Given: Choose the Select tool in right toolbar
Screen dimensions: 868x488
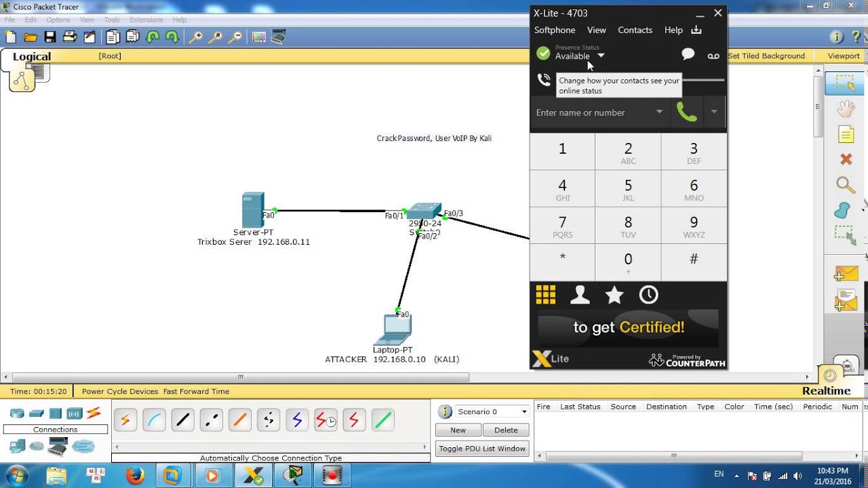Looking at the screenshot, I should tap(845, 83).
